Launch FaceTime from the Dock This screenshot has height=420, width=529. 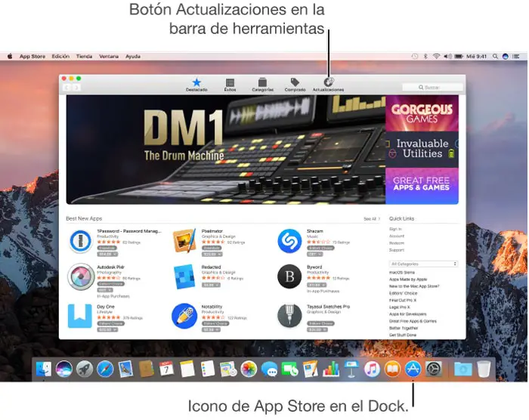289,369
